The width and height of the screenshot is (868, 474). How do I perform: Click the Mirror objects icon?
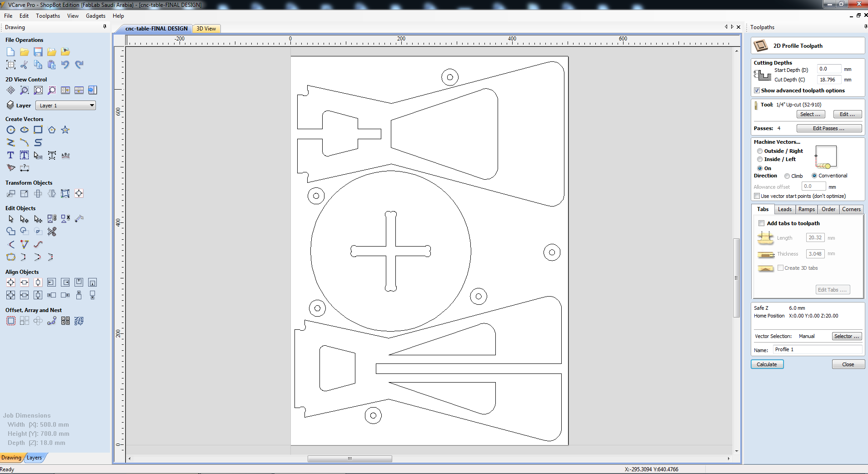(x=52, y=193)
